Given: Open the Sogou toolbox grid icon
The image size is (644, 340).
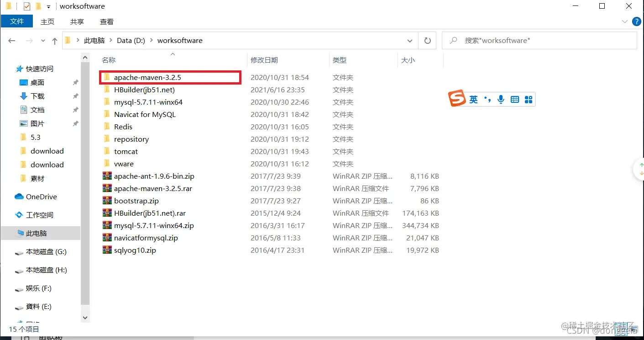Looking at the screenshot, I should point(529,99).
